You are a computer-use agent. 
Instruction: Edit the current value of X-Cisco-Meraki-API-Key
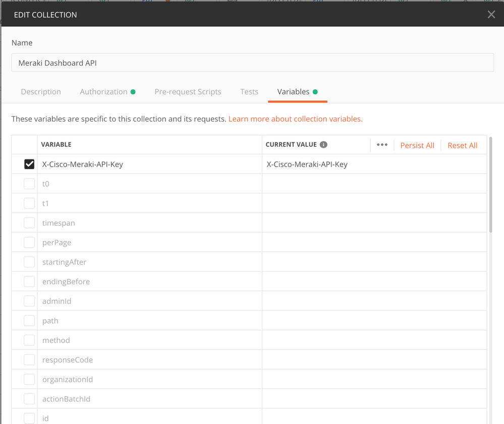click(x=374, y=164)
